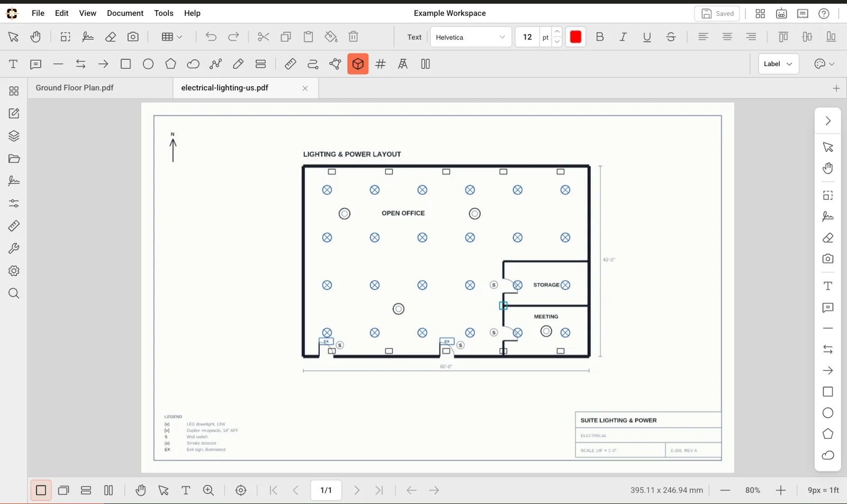
Task: Click the font size field showing 12
Action: (527, 37)
